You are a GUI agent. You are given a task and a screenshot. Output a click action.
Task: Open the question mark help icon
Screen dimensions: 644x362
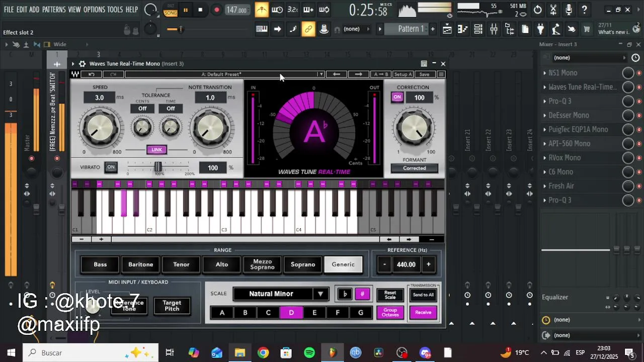(x=584, y=10)
